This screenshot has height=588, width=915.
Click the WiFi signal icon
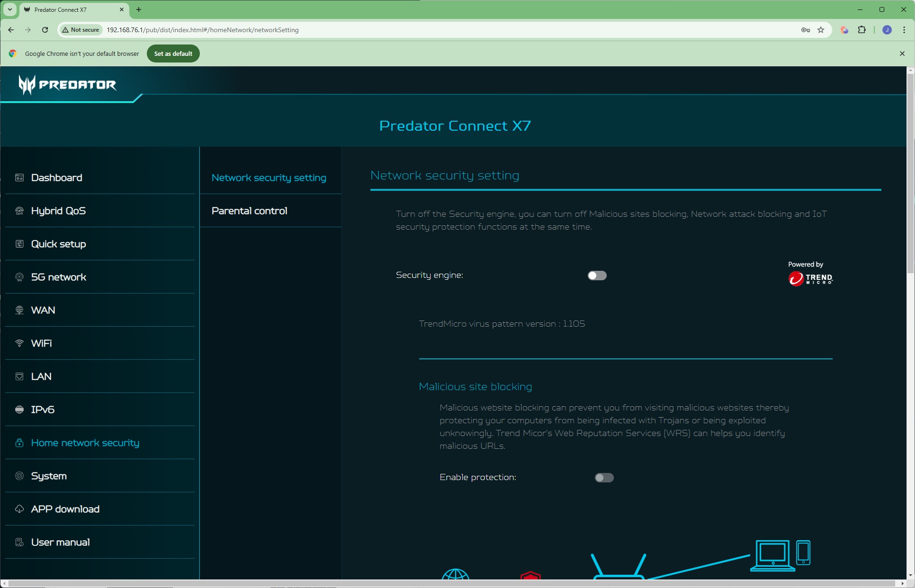19,343
